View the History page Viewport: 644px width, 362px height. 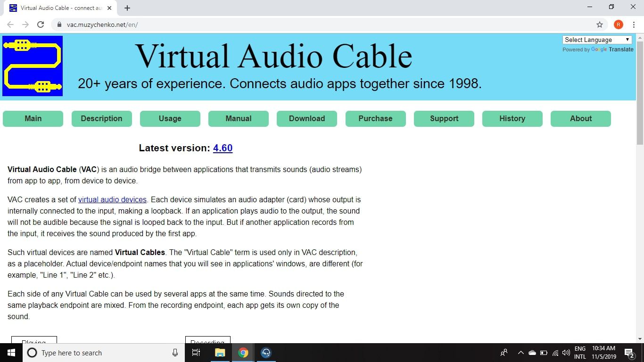pos(512,119)
